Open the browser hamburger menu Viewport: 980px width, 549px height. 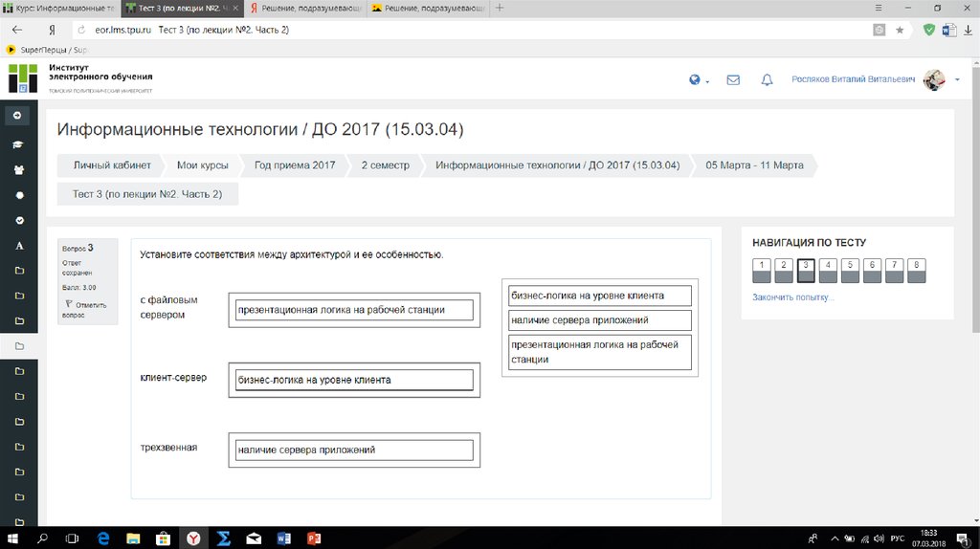(879, 8)
